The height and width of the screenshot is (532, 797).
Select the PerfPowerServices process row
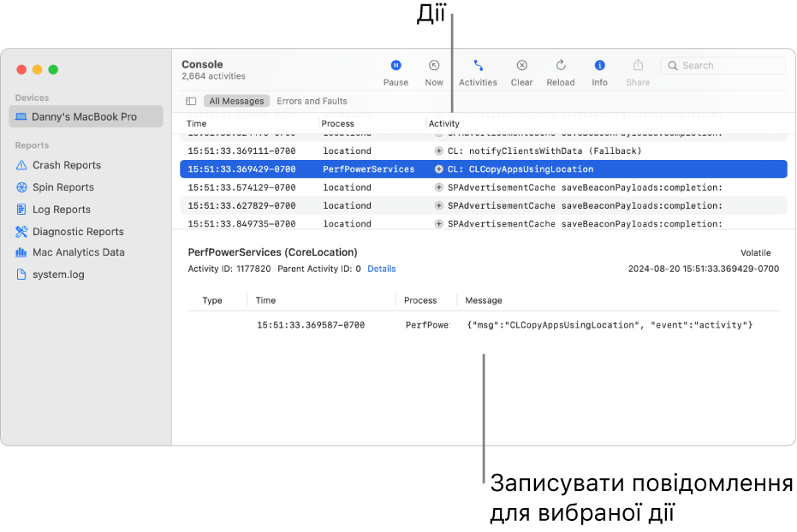[x=484, y=169]
